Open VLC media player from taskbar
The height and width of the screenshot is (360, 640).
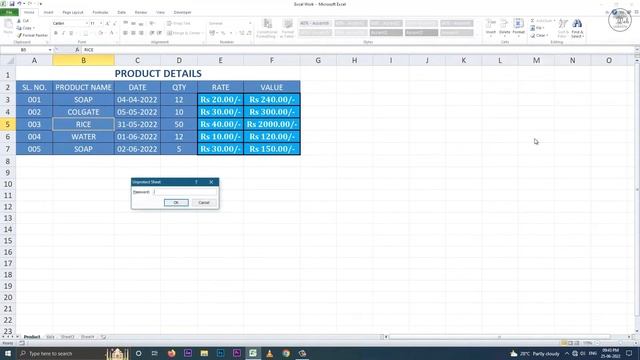pyautogui.click(x=269, y=353)
